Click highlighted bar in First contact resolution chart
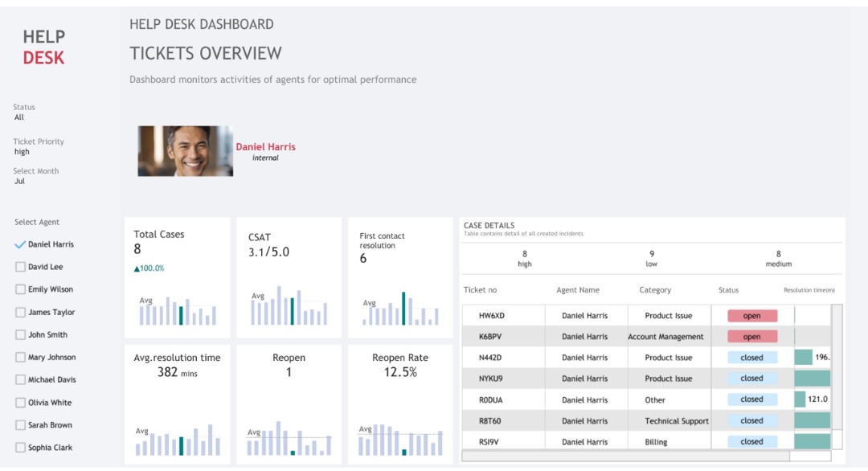The height and width of the screenshot is (471, 868). click(403, 309)
